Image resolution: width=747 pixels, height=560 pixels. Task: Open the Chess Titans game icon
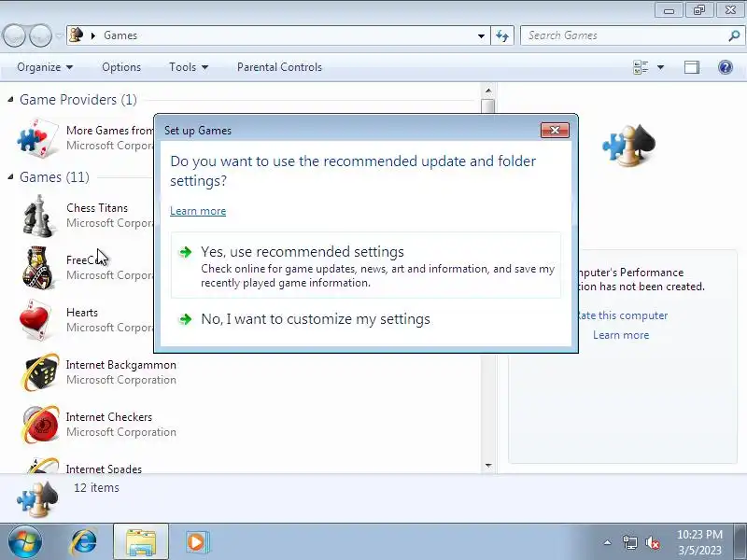click(x=38, y=216)
